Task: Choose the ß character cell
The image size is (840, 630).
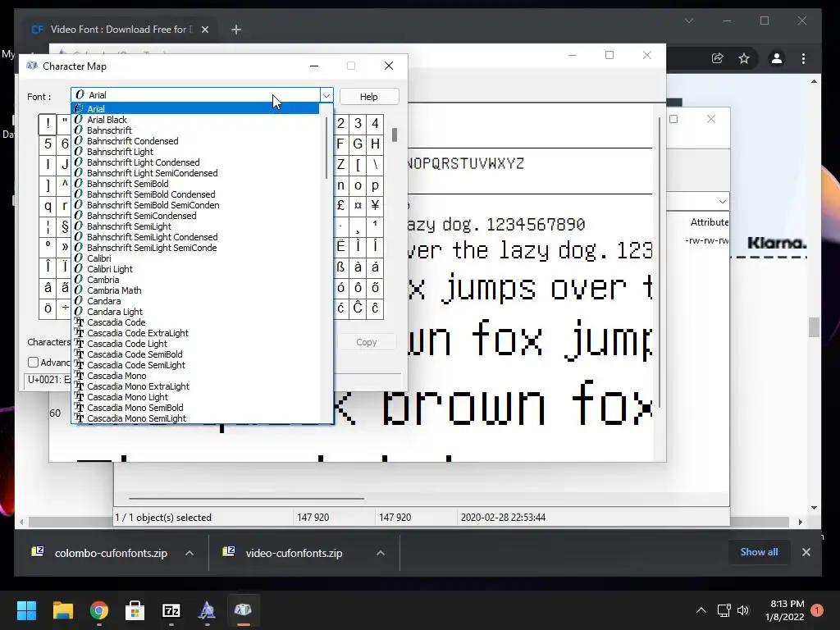Action: click(x=340, y=267)
